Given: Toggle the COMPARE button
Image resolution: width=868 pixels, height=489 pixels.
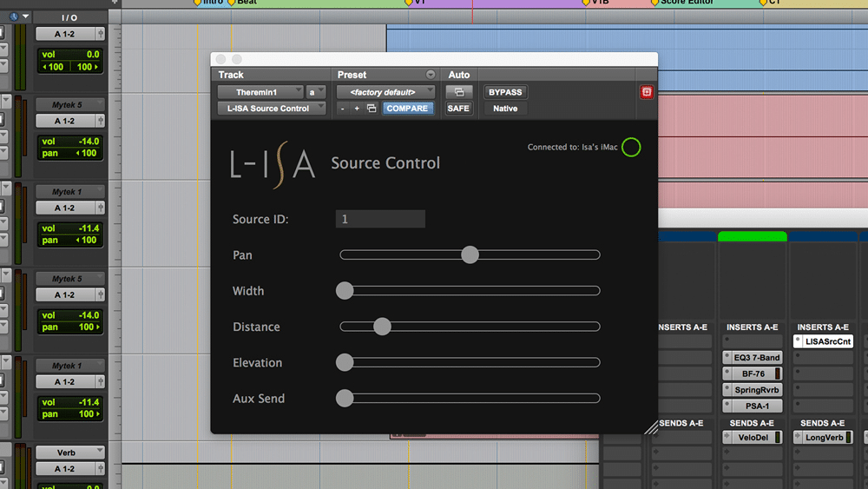Looking at the screenshot, I should pos(407,109).
